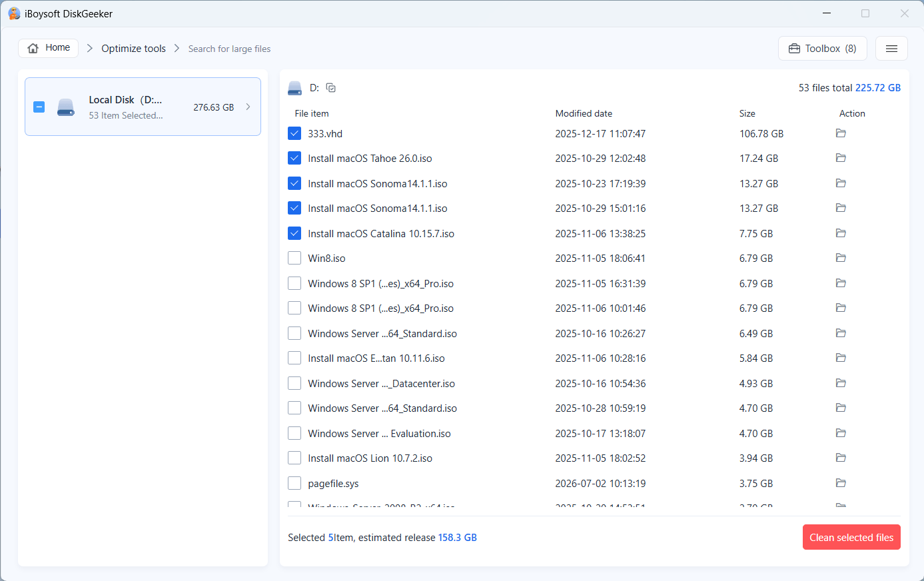Uncheck Install macOS Tahoe 26.0.iso
This screenshot has width=924, height=581.
294,158
